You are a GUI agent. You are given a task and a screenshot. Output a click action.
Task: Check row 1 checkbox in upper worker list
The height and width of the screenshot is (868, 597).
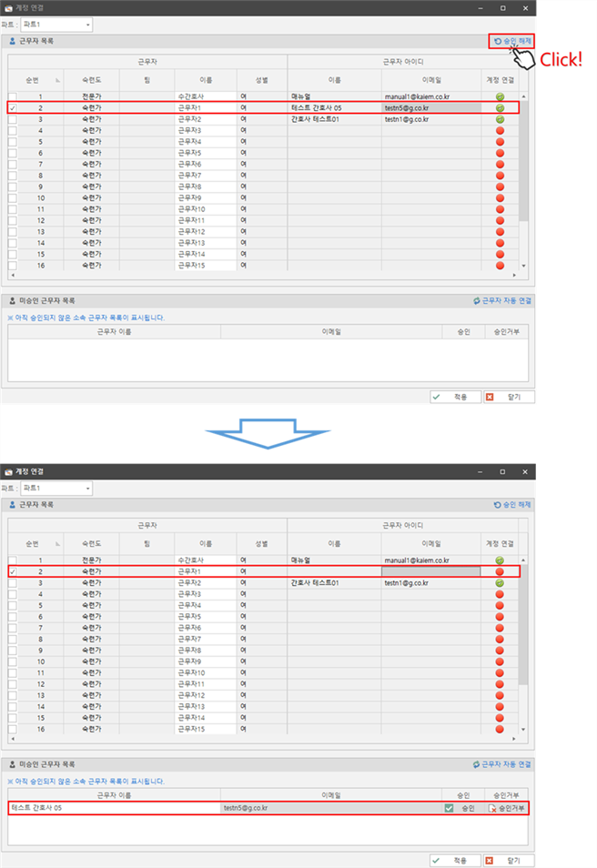13,96
